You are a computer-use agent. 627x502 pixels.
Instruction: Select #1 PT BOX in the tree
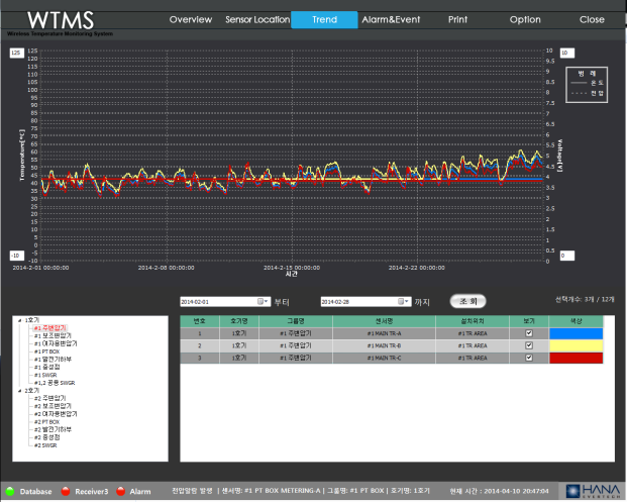click(x=47, y=351)
